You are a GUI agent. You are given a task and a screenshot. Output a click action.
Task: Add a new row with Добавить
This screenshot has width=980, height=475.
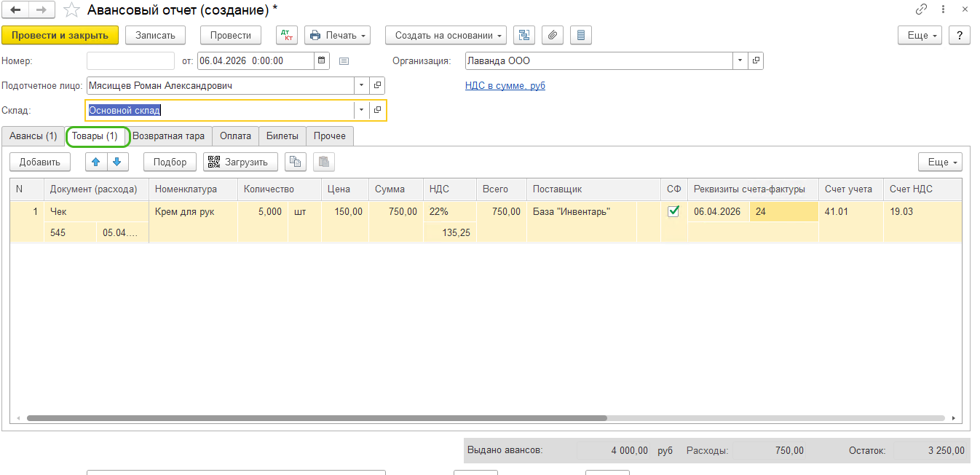[x=40, y=162]
